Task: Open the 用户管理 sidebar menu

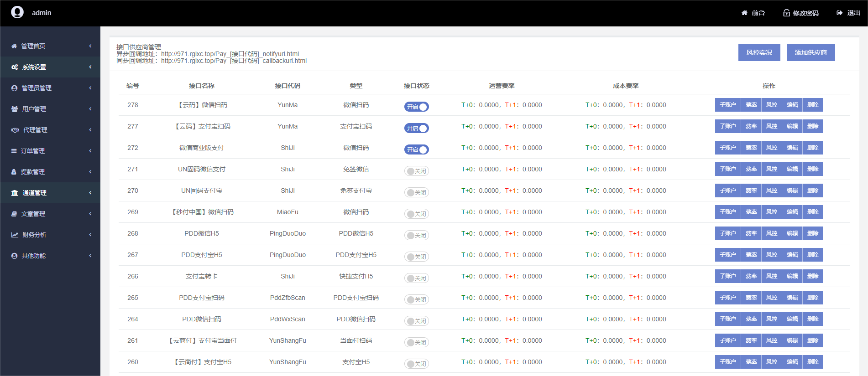Action: [50, 109]
